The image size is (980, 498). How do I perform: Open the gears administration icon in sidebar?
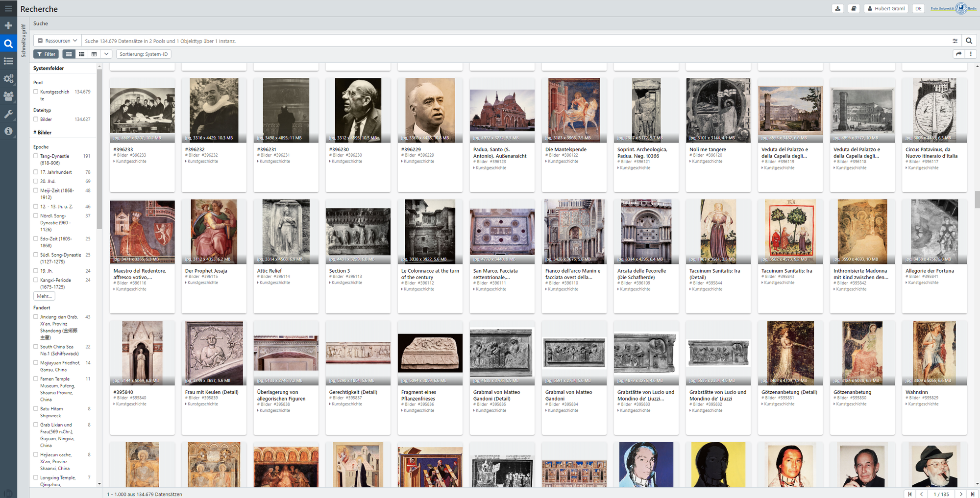click(8, 79)
